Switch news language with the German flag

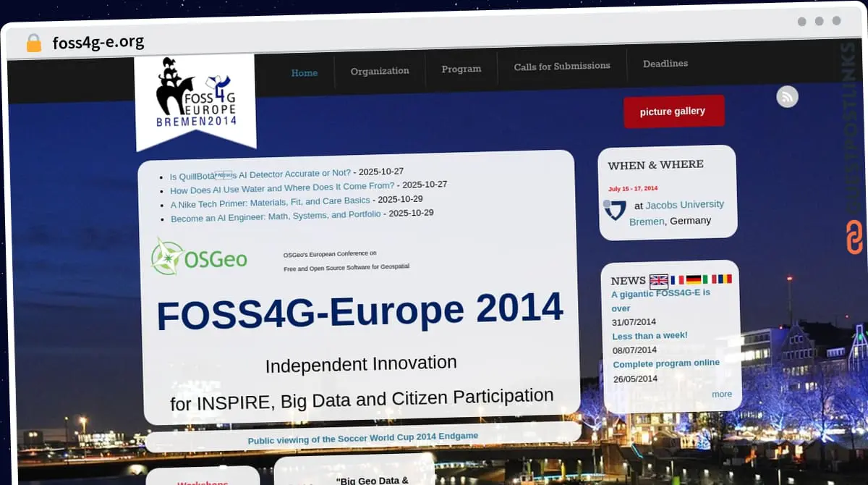pos(693,279)
